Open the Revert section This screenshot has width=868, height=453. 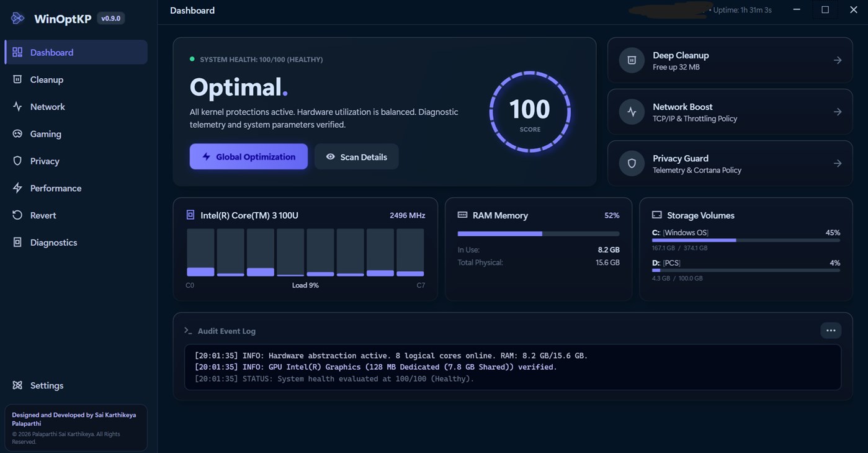click(76, 215)
